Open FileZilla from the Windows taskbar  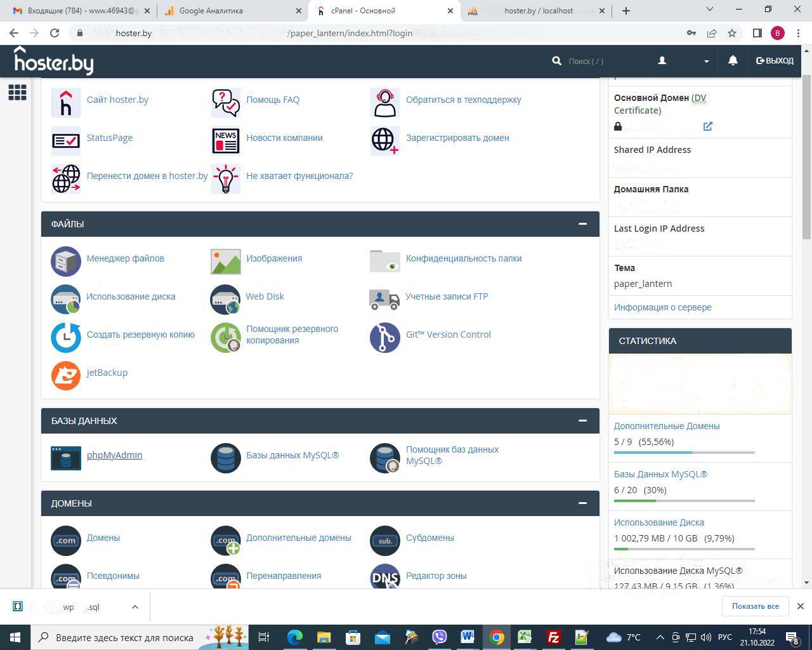(x=553, y=637)
